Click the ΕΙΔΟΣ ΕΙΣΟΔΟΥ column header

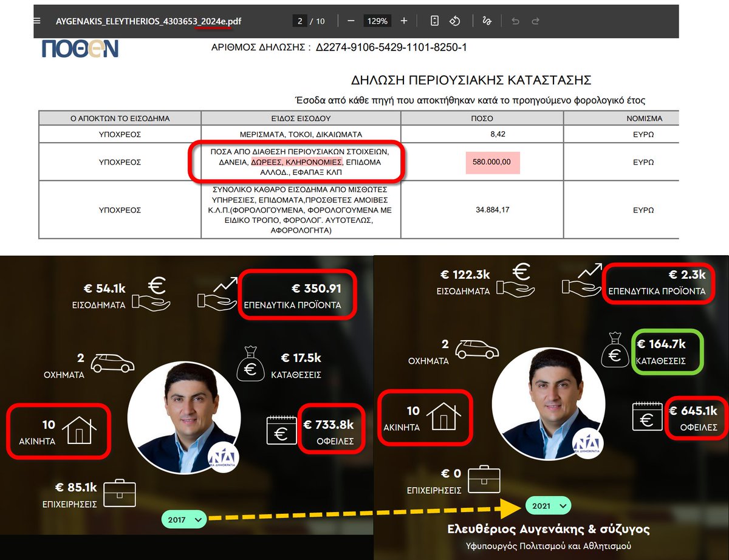pyautogui.click(x=301, y=118)
